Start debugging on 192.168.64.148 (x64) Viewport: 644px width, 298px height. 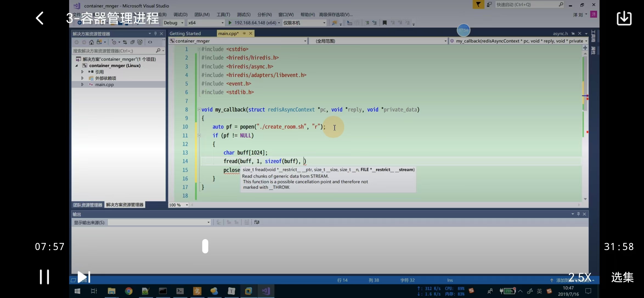coord(252,23)
